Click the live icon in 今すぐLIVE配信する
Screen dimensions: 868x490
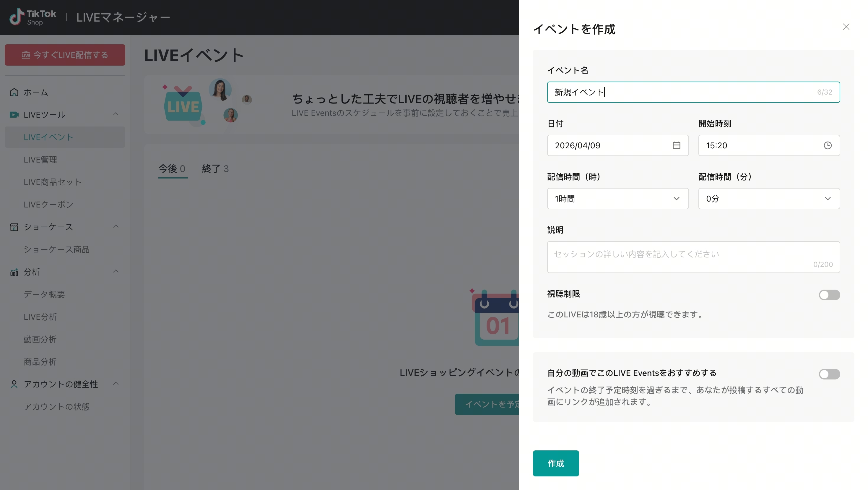pos(26,55)
